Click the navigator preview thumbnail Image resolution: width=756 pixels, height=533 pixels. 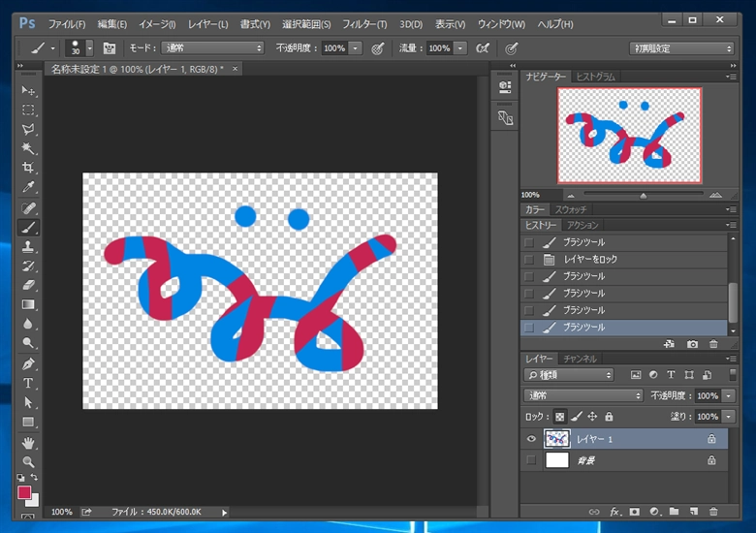click(629, 136)
